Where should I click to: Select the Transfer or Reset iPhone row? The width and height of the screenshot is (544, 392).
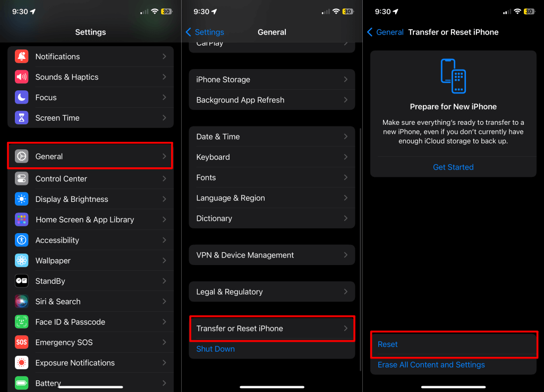tap(272, 328)
